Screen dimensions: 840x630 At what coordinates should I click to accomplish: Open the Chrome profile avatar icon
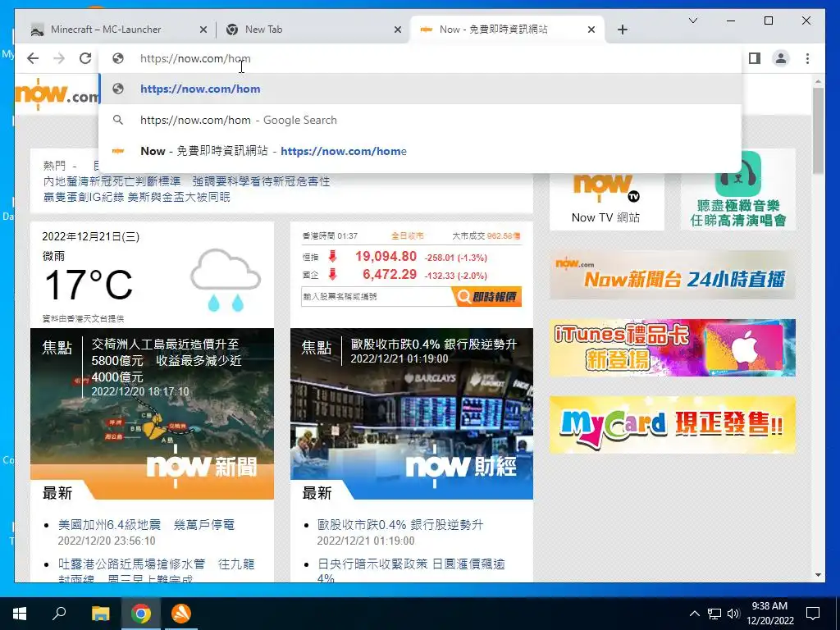(781, 58)
